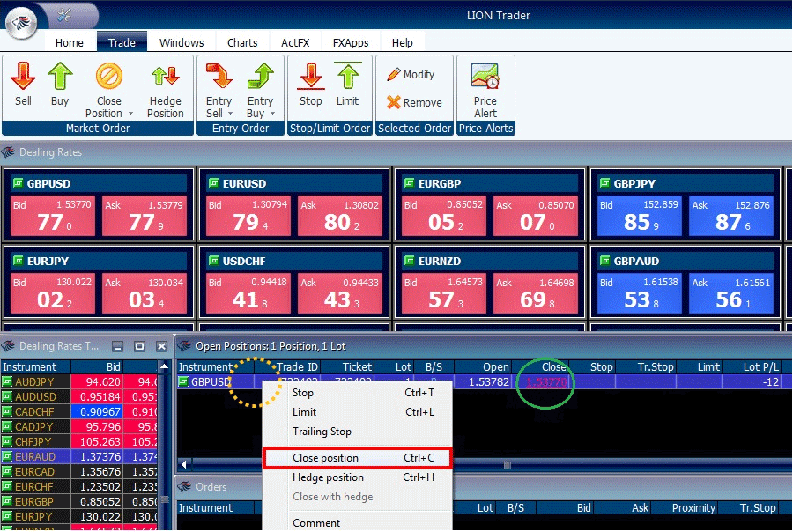The height and width of the screenshot is (532, 793).
Task: Open the quick access tools icon
Action: pos(64,15)
